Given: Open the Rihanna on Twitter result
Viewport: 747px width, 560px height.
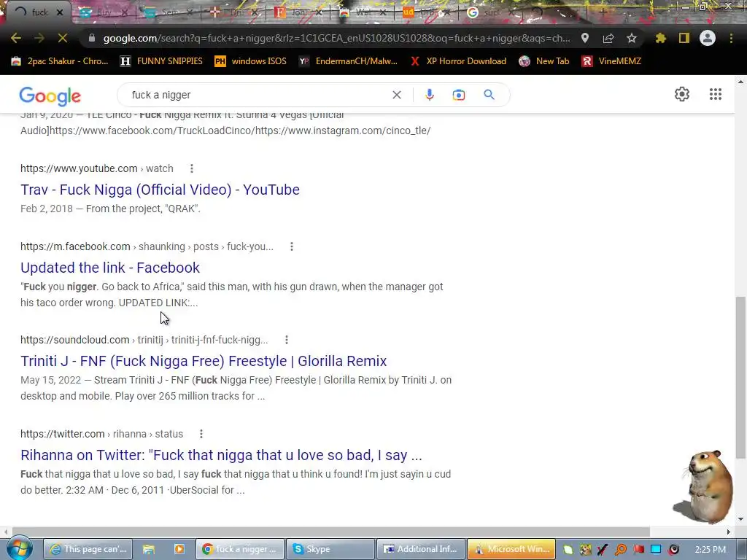Looking at the screenshot, I should coord(221,455).
